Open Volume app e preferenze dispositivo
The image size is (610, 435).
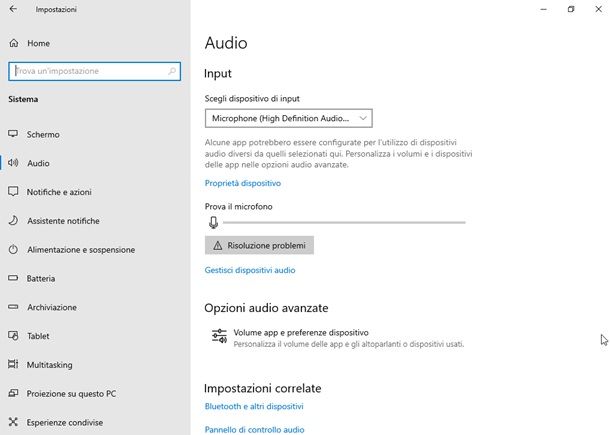click(x=338, y=338)
